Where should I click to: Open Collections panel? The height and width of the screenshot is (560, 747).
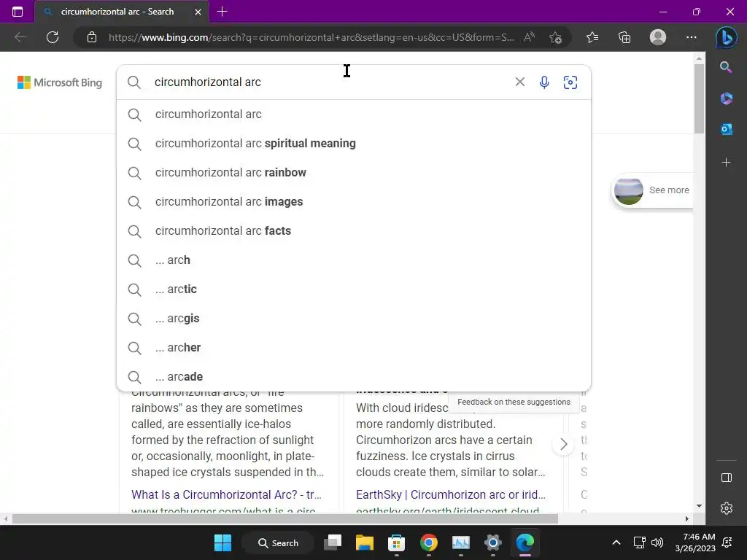tap(624, 37)
